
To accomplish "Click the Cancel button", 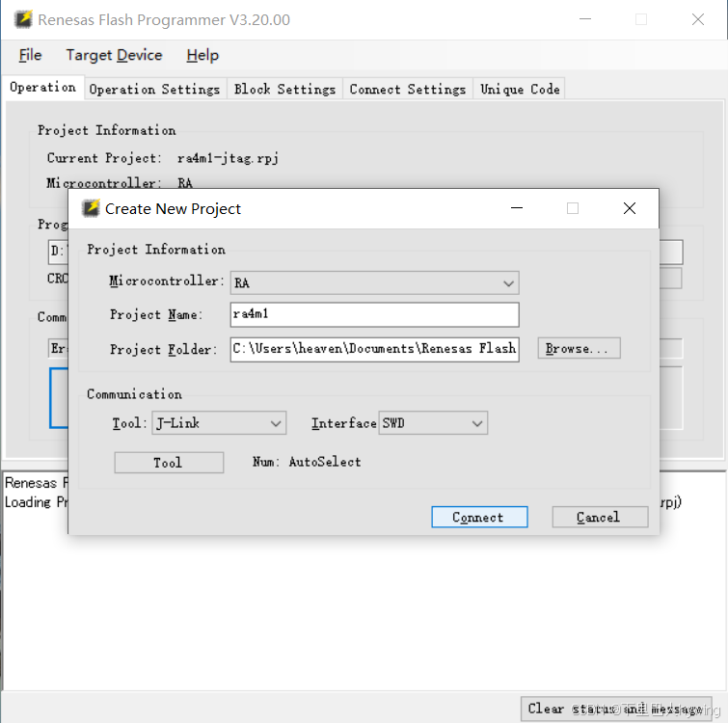I will click(x=600, y=517).
